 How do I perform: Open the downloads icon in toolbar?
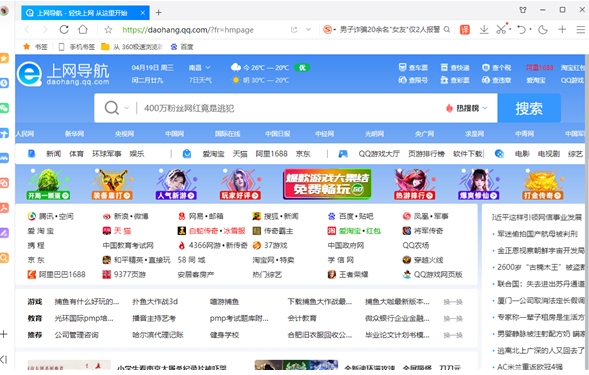pyautogui.click(x=484, y=29)
